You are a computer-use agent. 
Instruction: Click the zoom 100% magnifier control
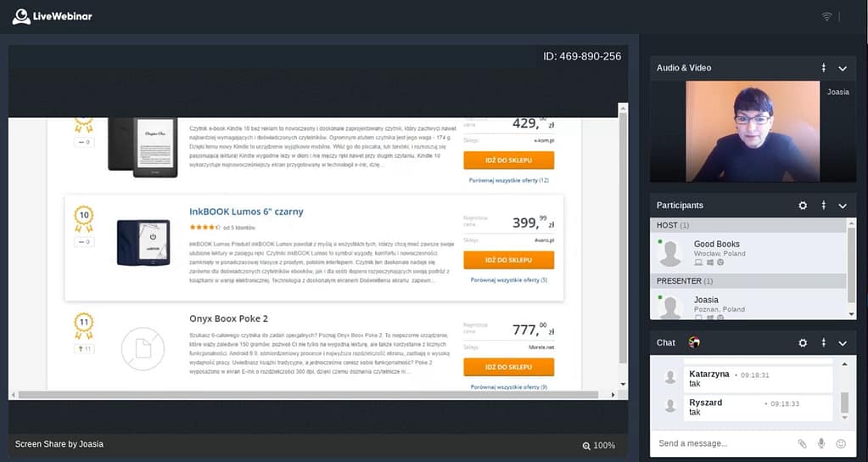tap(598, 445)
